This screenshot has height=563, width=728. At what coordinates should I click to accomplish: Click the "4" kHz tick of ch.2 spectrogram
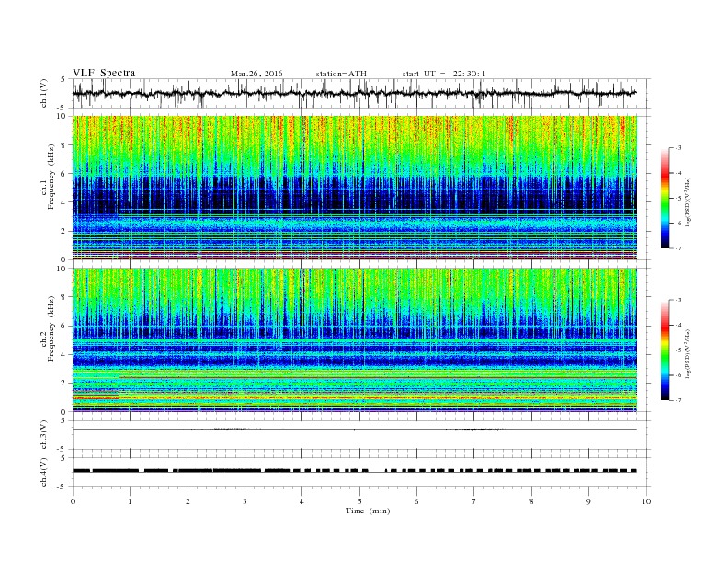point(64,354)
